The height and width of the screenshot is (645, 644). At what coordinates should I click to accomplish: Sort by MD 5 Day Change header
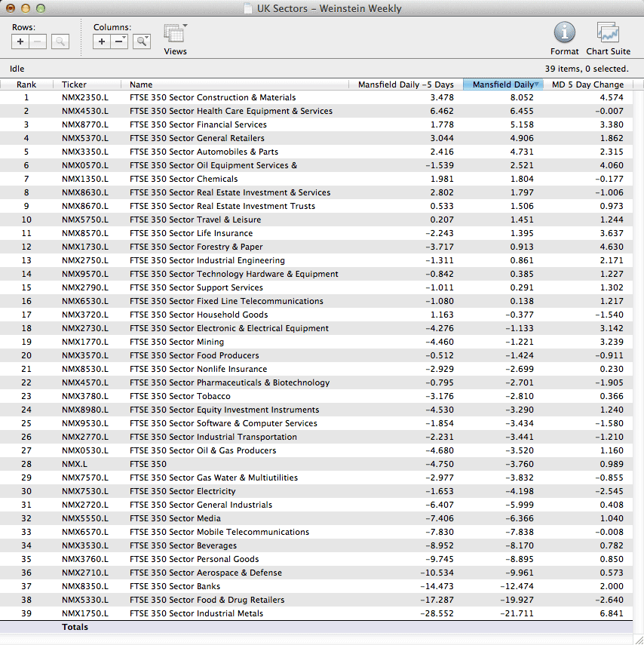click(x=587, y=84)
